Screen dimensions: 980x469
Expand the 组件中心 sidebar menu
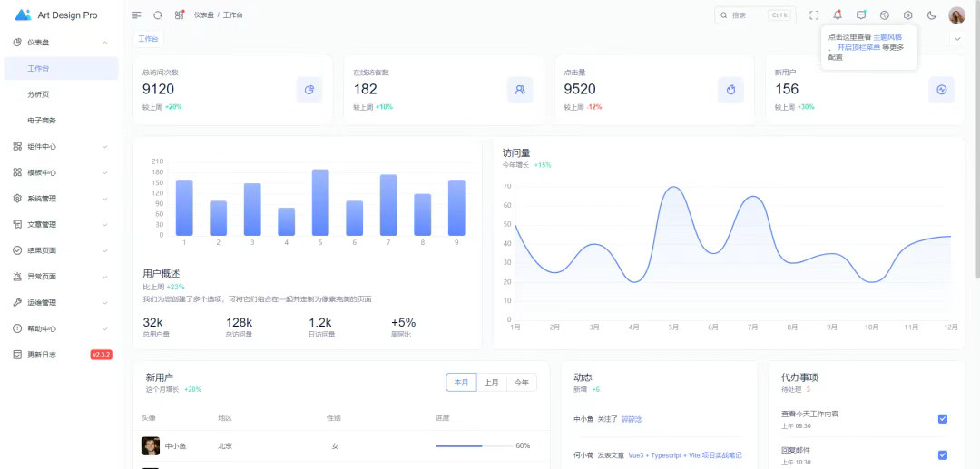click(61, 146)
